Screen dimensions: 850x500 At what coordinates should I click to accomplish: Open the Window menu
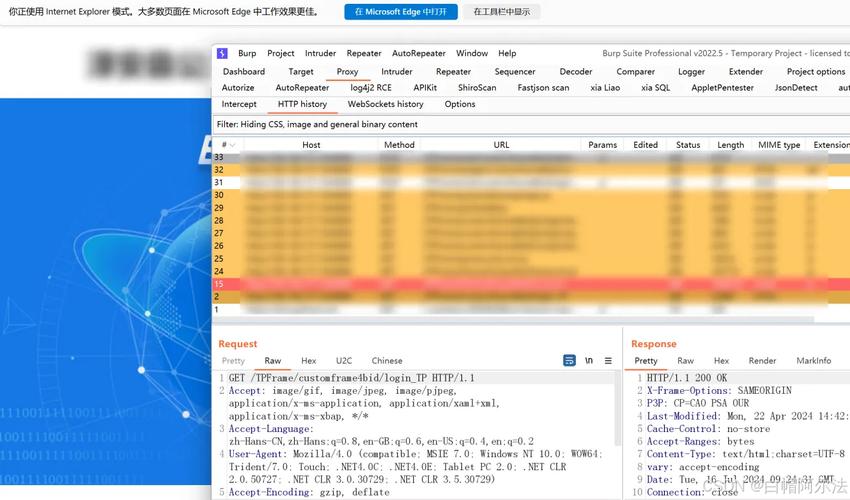(472, 53)
